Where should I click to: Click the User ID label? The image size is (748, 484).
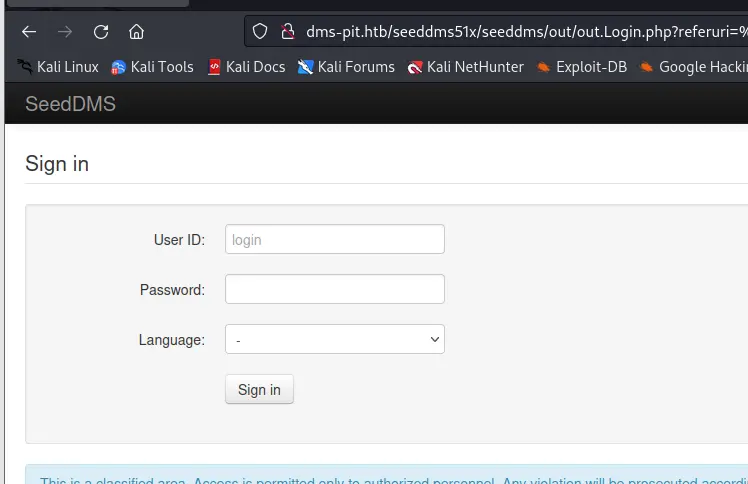pyautogui.click(x=179, y=239)
